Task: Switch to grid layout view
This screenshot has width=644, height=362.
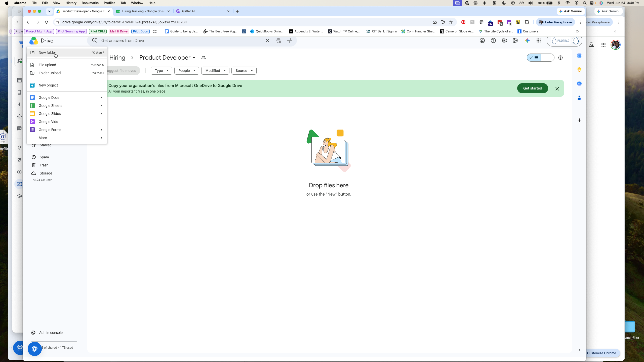Action: tap(547, 58)
